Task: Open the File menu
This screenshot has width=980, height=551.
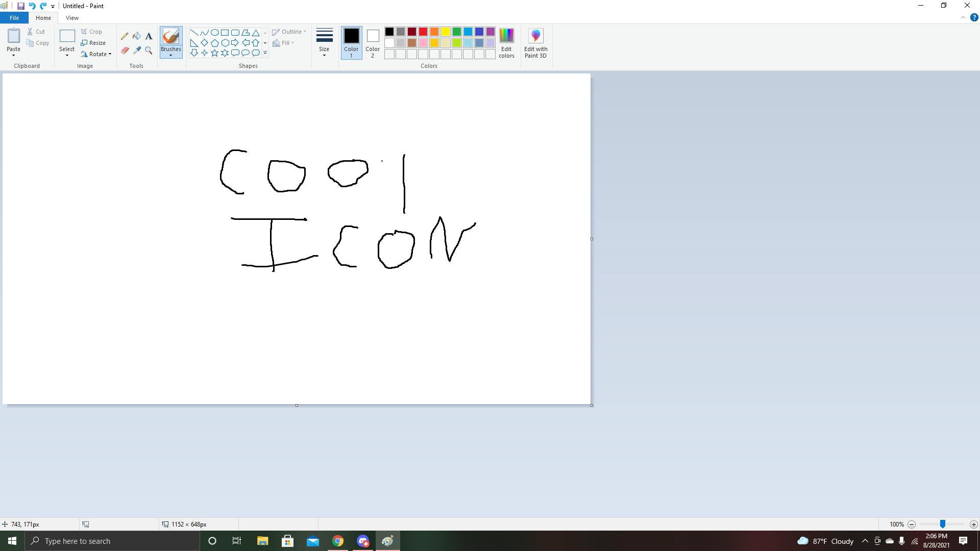Action: tap(14, 18)
